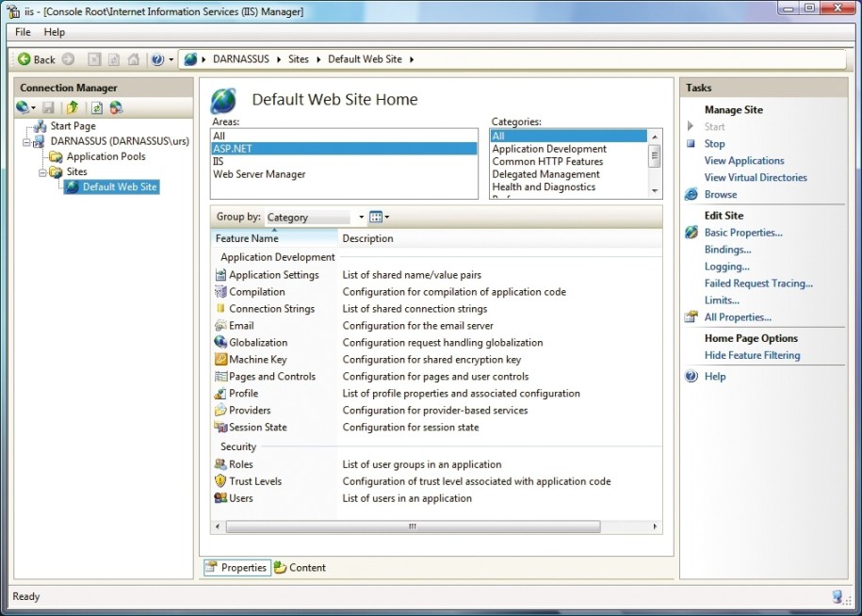Viewport: 862px width, 616px height.
Task: Open the Trust Levels shield icon
Action: pyautogui.click(x=220, y=481)
